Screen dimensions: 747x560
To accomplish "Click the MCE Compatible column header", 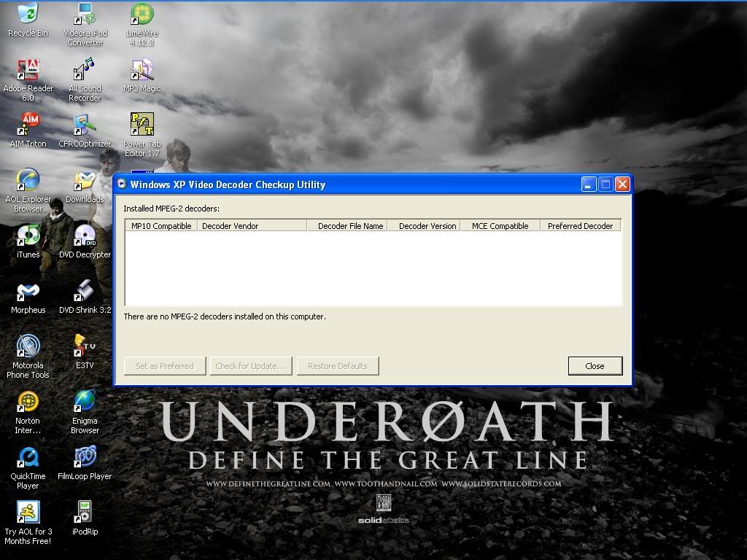I will (x=500, y=226).
